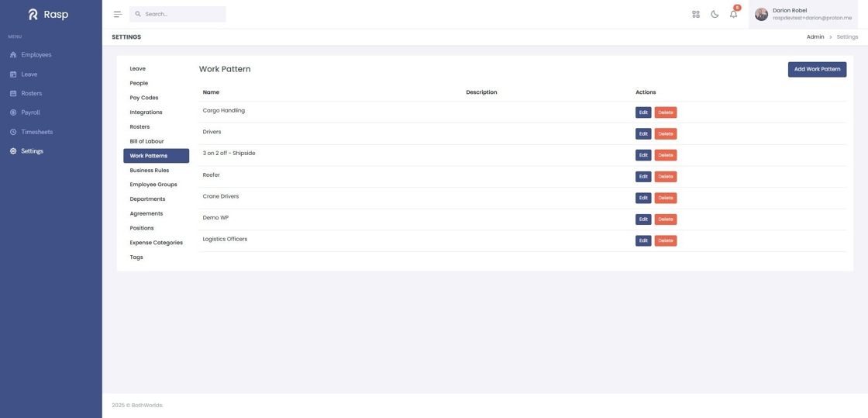Delete the Reefer work pattern
Viewport: 868px width, 418px height.
point(666,177)
